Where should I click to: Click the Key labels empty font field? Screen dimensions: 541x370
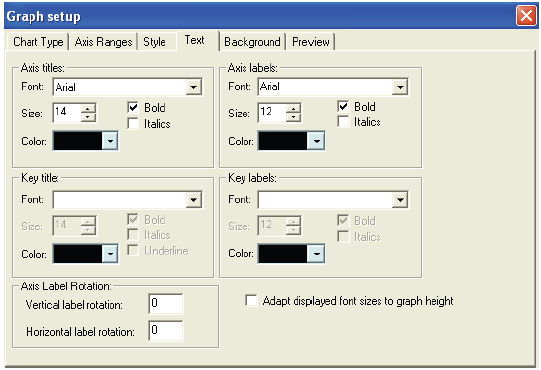pyautogui.click(x=325, y=200)
